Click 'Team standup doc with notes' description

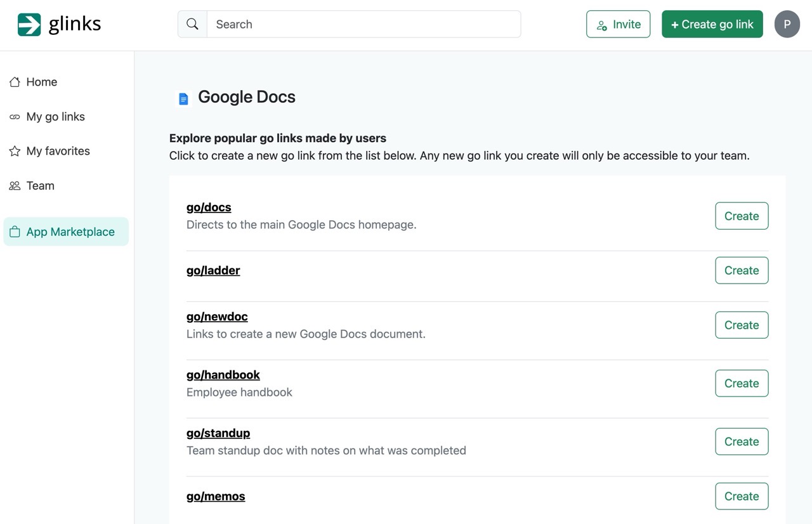point(326,450)
